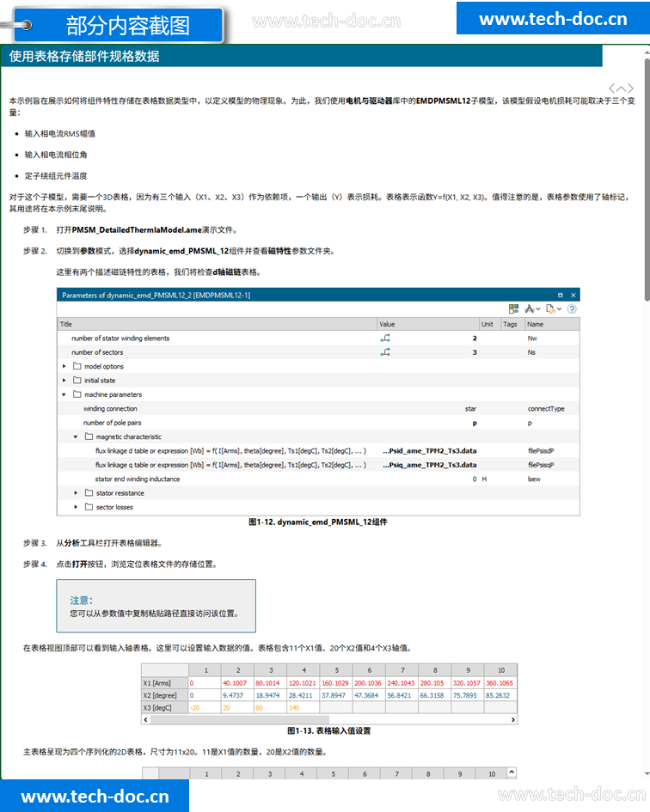The image size is (650, 812).
Task: Expand the stator resistance folder
Action: [x=76, y=493]
